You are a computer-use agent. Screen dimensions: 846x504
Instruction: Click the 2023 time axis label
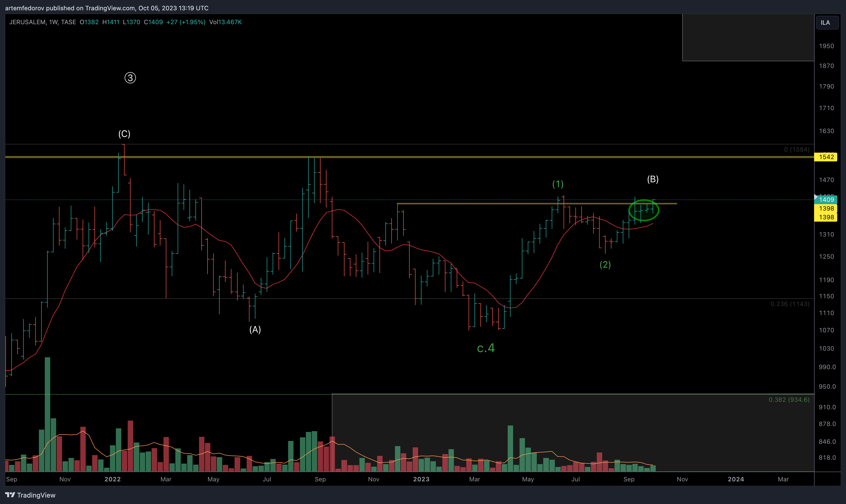421,479
